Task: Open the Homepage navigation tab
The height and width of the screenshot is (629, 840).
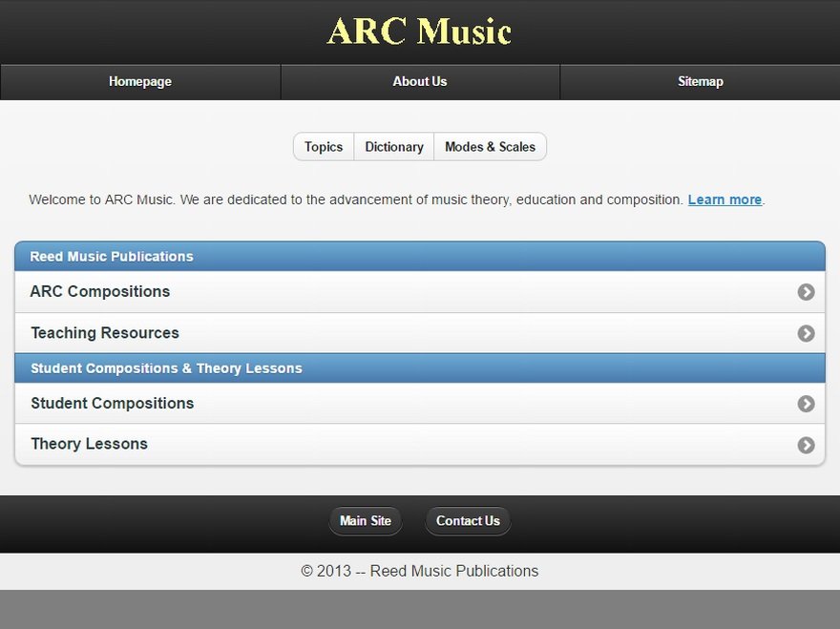Action: tap(140, 82)
